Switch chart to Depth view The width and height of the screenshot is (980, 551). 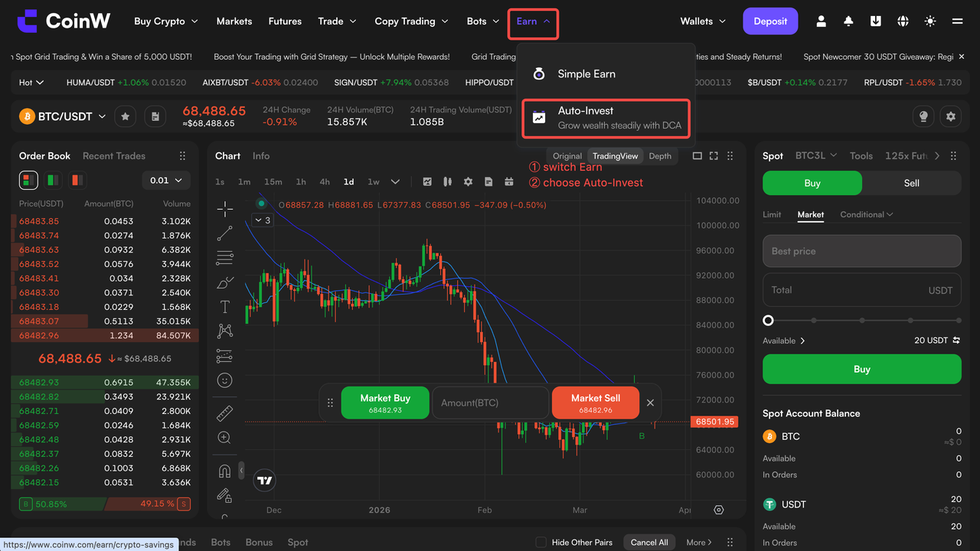[x=660, y=156]
